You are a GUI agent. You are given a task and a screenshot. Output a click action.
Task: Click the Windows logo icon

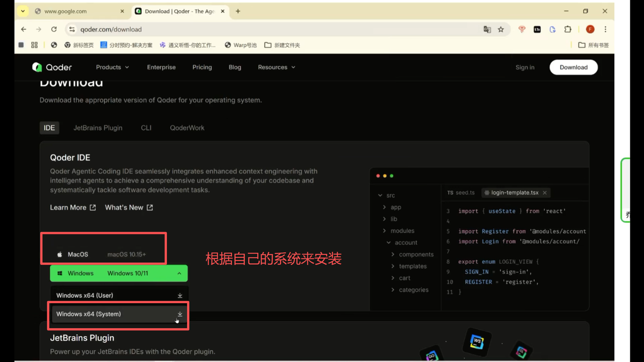(x=59, y=274)
